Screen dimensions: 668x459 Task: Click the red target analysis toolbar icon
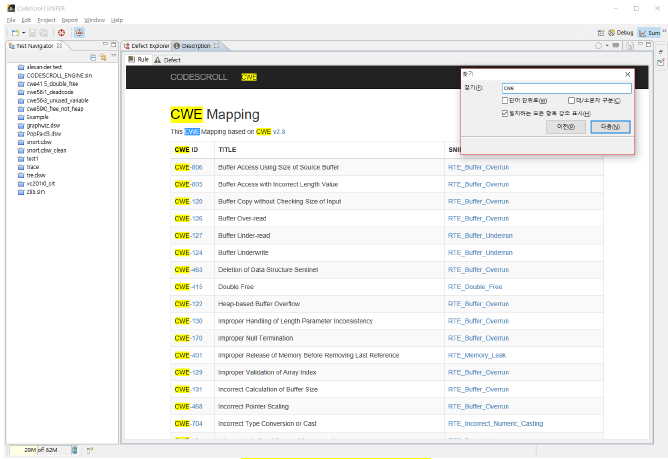[61, 33]
